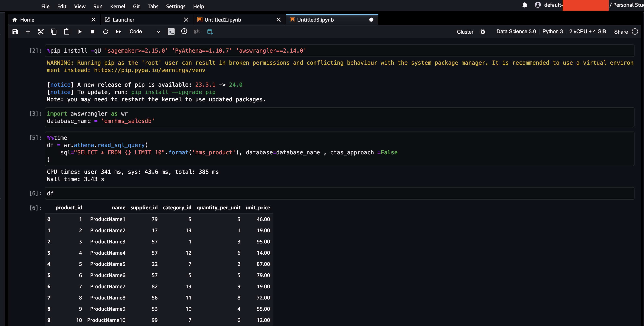Interrupt the kernel with the stop icon

(92, 32)
